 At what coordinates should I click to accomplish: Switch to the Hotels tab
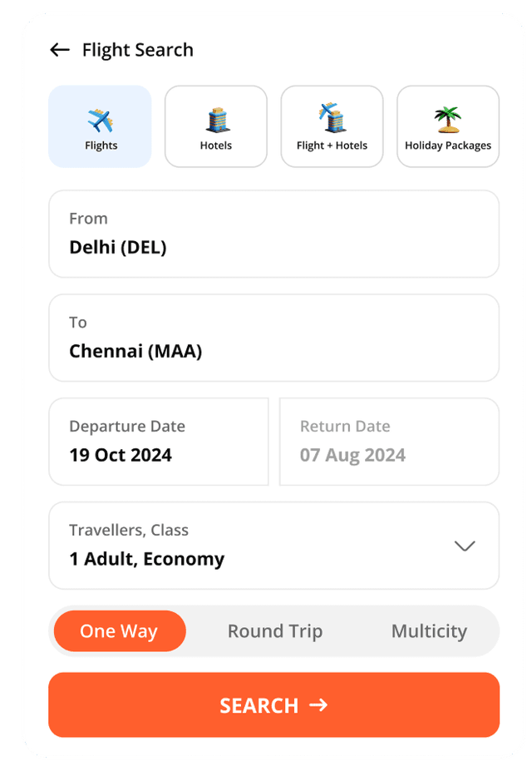tap(215, 126)
